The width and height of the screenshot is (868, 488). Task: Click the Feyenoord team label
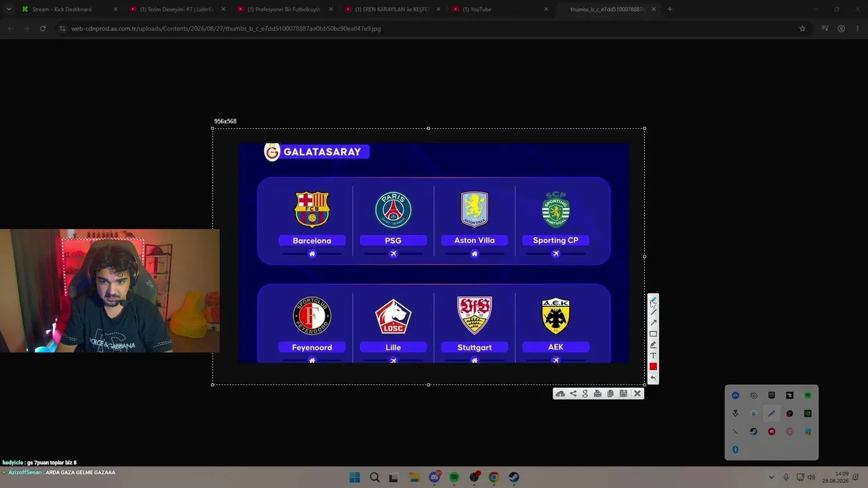[x=312, y=347]
